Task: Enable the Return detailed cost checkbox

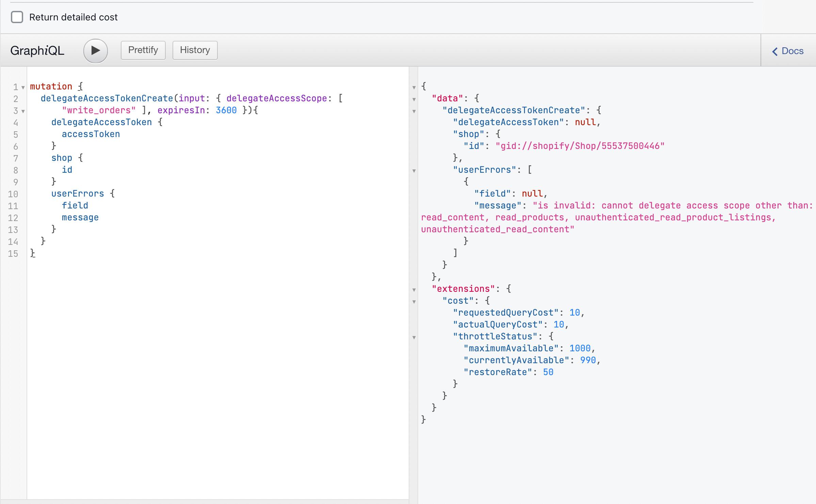Action: click(x=17, y=17)
